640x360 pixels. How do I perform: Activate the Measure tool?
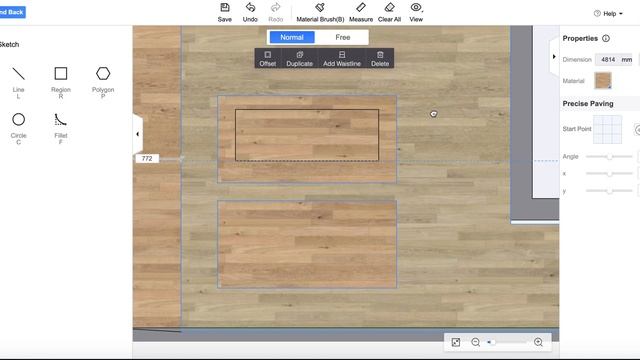361,12
